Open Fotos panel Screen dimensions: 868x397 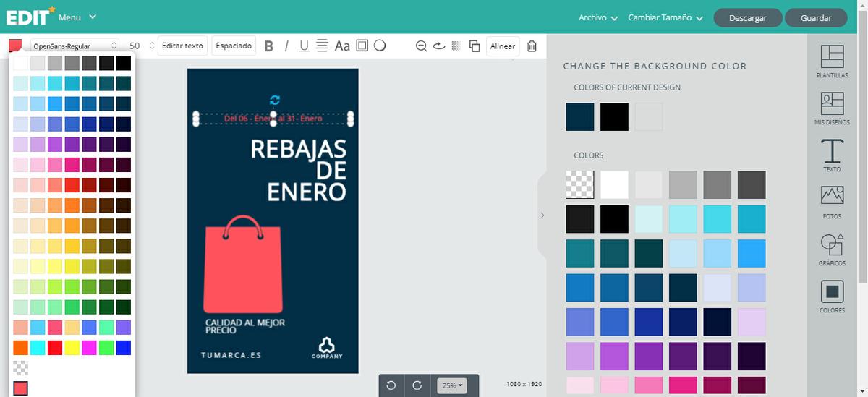[x=832, y=202]
